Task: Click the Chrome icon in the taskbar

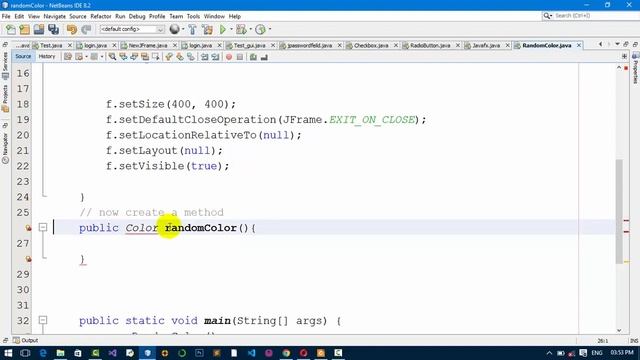Action: [x=286, y=353]
